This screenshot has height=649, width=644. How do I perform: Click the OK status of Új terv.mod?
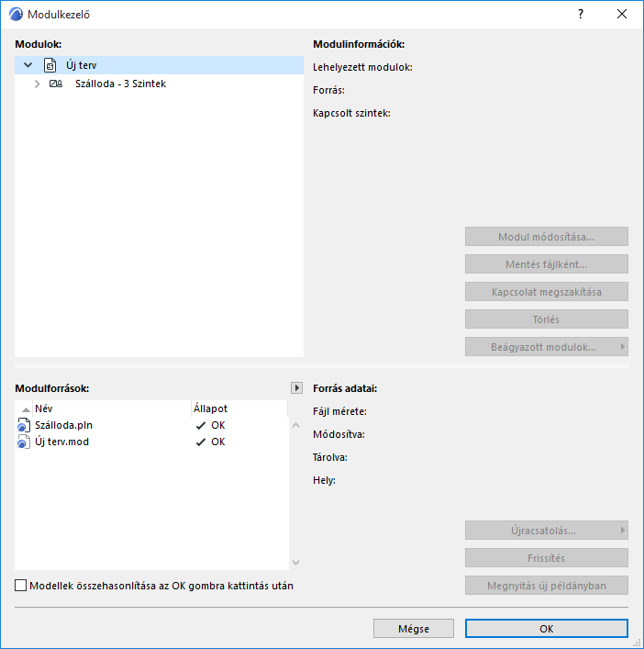218,442
